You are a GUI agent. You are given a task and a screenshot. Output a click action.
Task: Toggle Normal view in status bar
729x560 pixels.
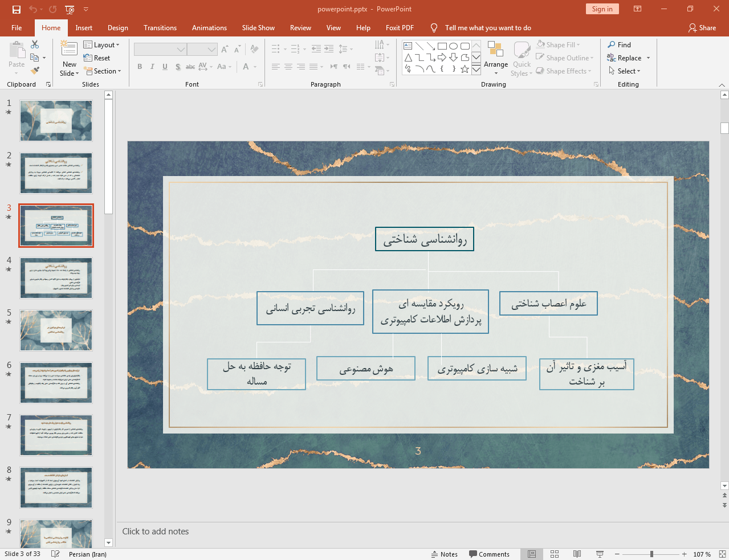pos(532,554)
